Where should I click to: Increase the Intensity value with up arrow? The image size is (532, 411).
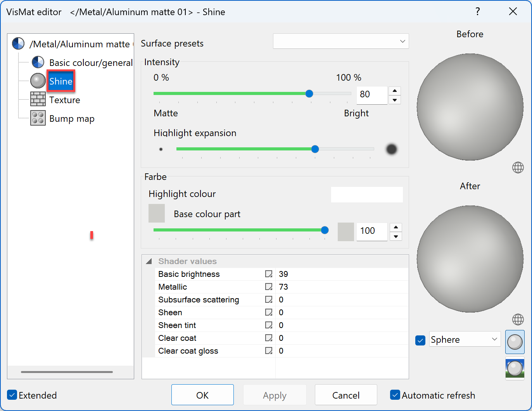(394, 91)
